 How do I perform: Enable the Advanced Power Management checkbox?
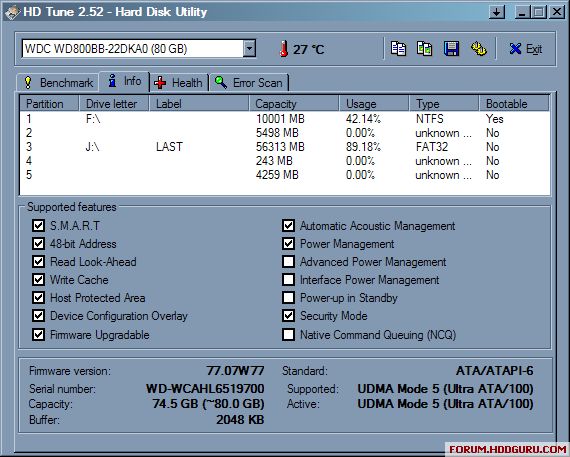(289, 262)
